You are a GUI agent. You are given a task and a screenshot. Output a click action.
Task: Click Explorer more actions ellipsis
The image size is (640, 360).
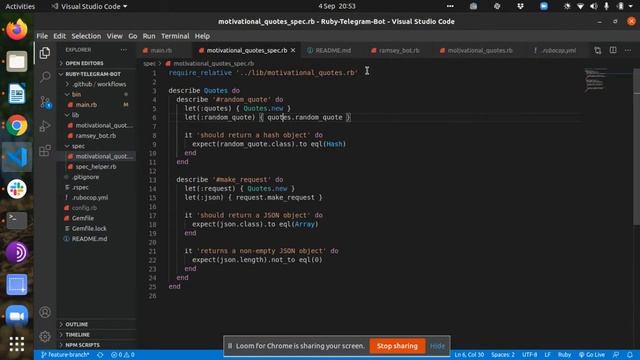coord(124,50)
